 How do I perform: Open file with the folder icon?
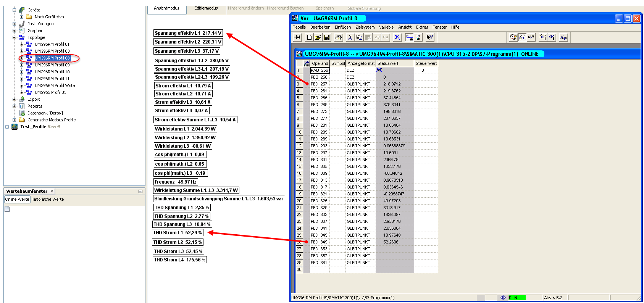318,37
